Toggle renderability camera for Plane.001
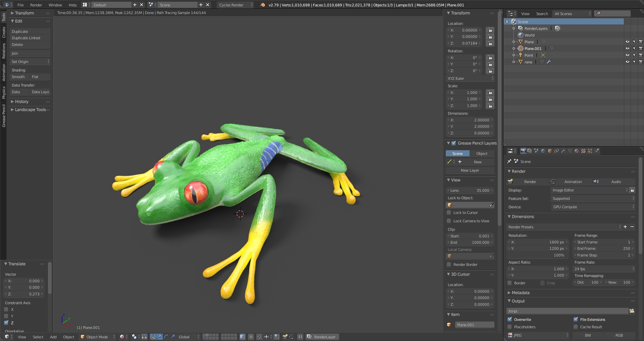This screenshot has width=644, height=341. click(x=641, y=49)
